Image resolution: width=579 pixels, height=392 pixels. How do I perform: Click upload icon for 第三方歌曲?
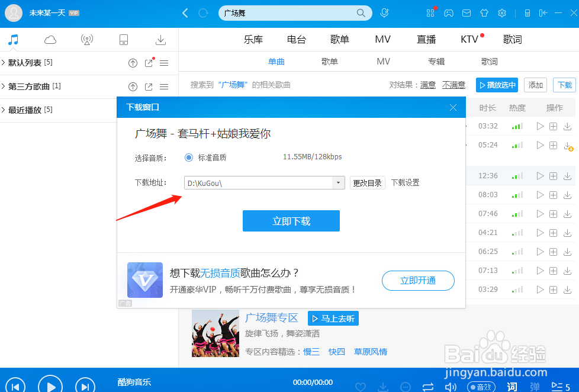pyautogui.click(x=133, y=87)
